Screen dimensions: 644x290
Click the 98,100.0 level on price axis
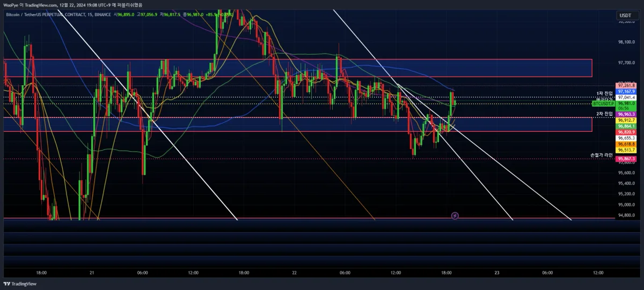tap(626, 42)
